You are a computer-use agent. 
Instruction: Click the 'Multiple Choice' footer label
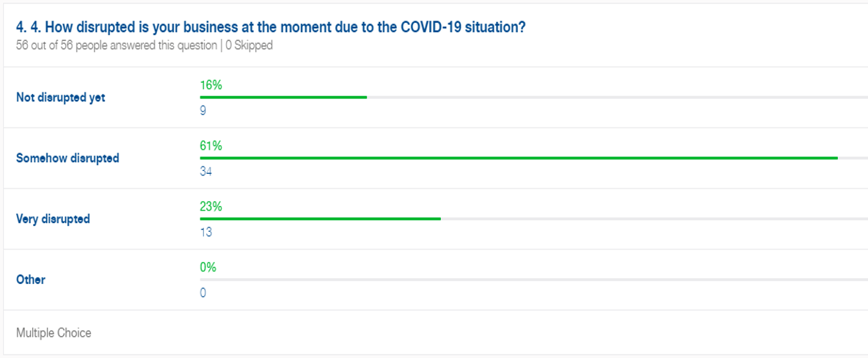[54, 333]
